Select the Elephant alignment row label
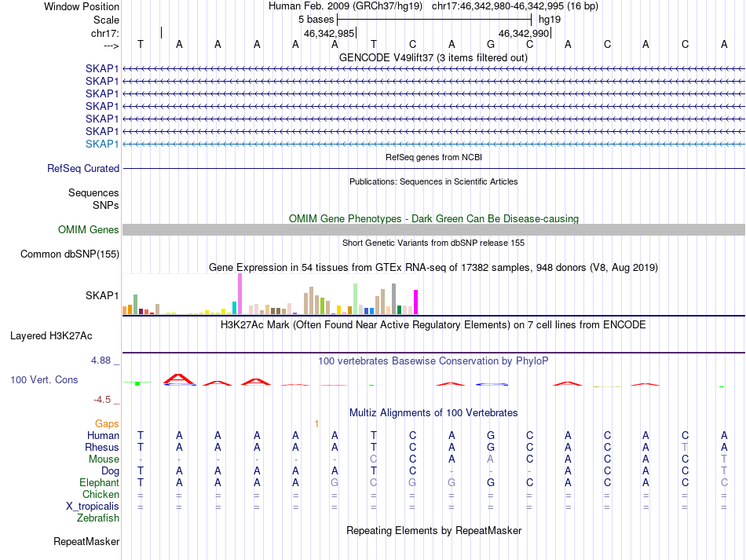This screenshot has width=746, height=560. 99,482
